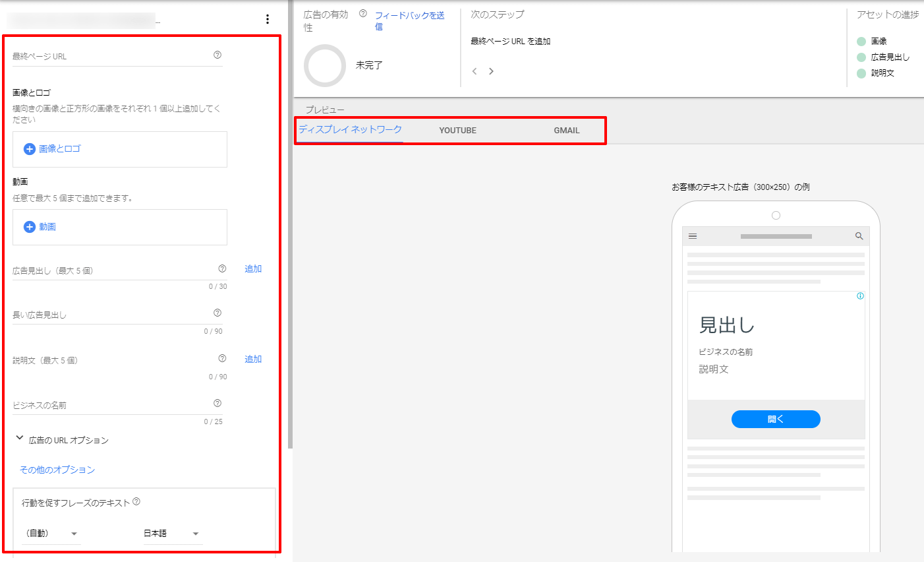This screenshot has height=562, width=924.
Task: Go to previous next-step suggestion arrow
Action: [475, 71]
